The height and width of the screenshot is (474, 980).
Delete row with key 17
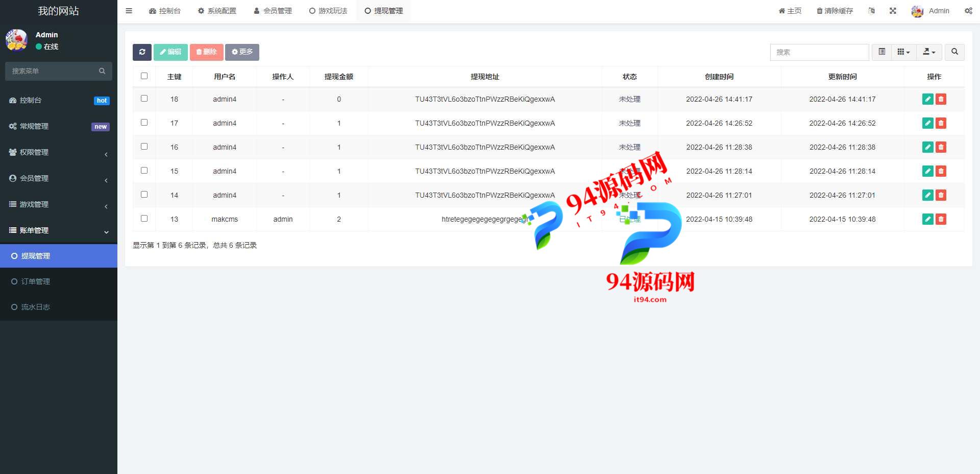coord(941,123)
